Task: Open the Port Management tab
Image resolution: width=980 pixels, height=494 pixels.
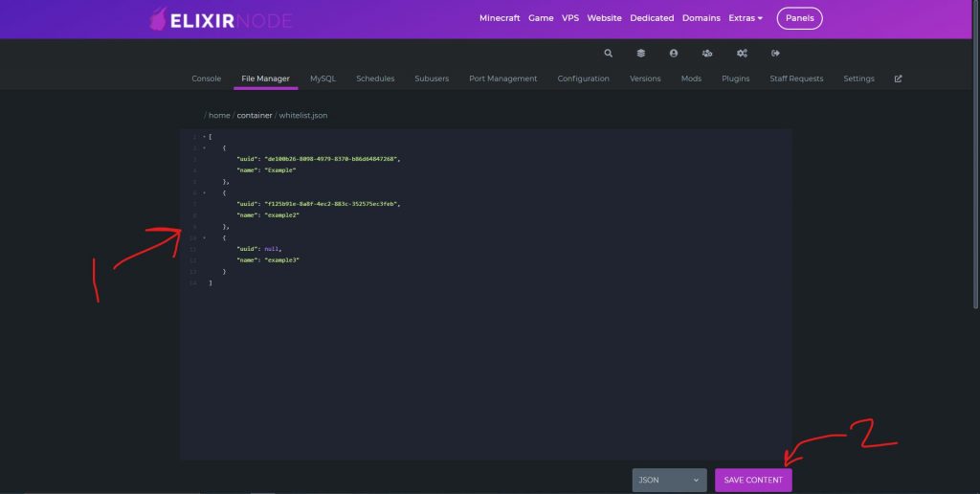Action: [503, 79]
